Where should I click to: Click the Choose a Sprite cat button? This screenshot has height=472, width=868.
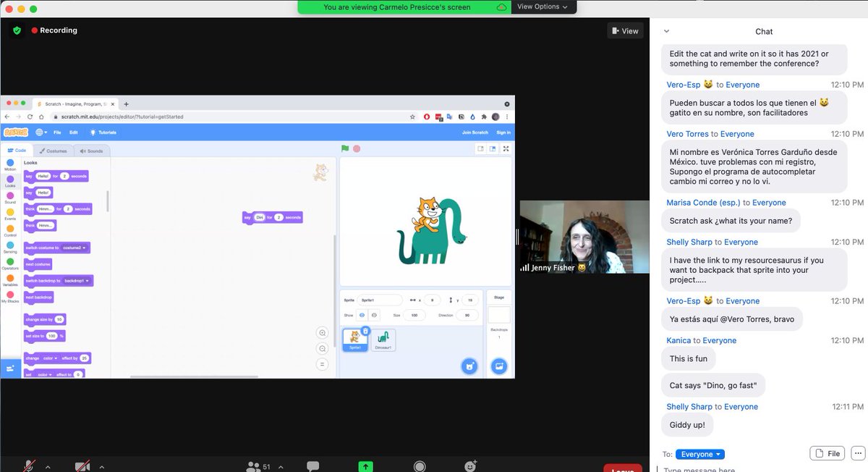(469, 366)
